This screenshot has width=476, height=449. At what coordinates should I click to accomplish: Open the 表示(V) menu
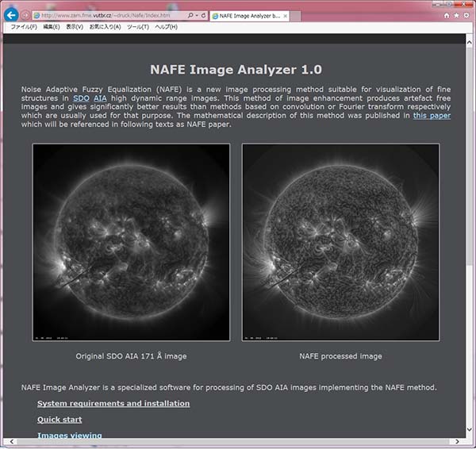point(75,27)
